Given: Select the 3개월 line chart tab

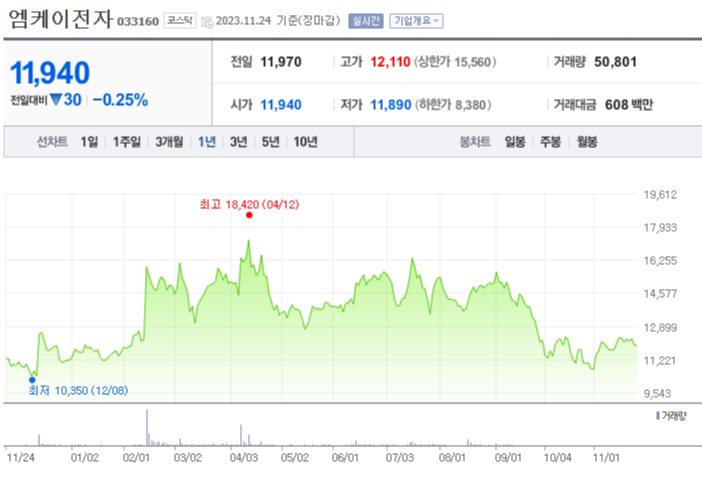Looking at the screenshot, I should click(169, 142).
